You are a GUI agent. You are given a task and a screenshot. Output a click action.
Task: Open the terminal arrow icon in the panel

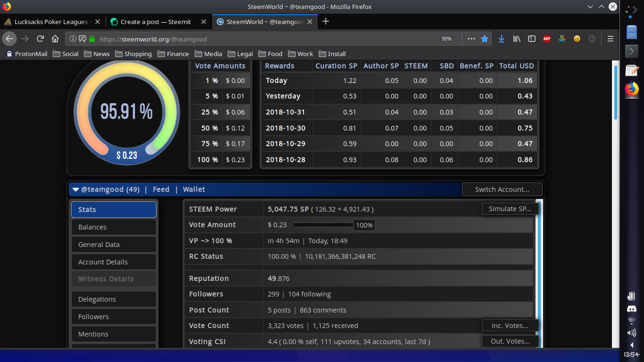pyautogui.click(x=632, y=50)
